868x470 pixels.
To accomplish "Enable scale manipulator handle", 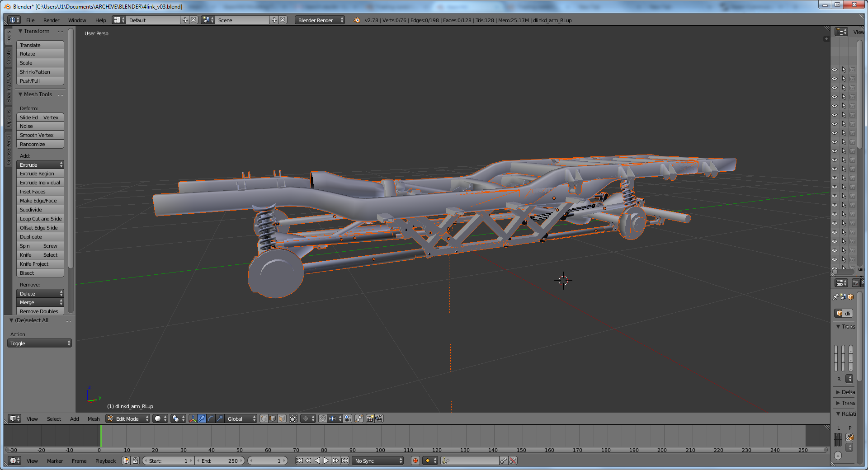I will [220, 418].
